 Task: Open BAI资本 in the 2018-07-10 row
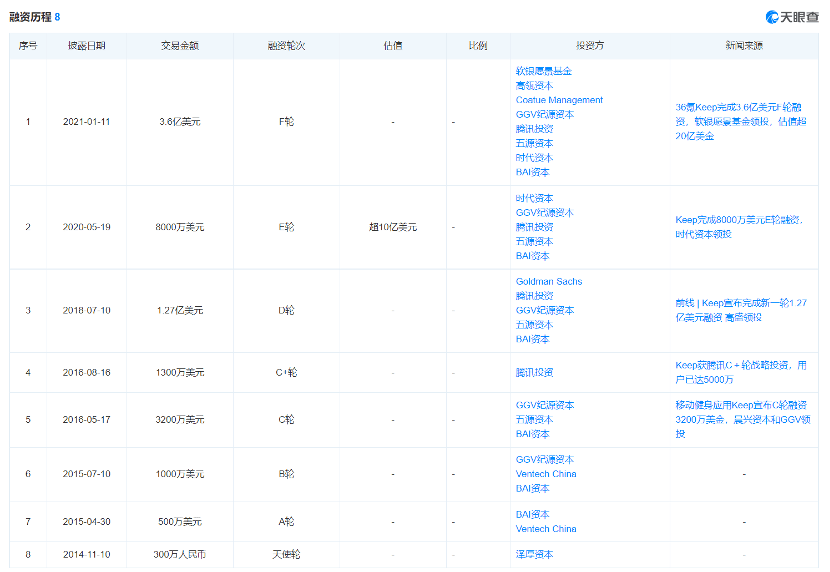tap(533, 339)
